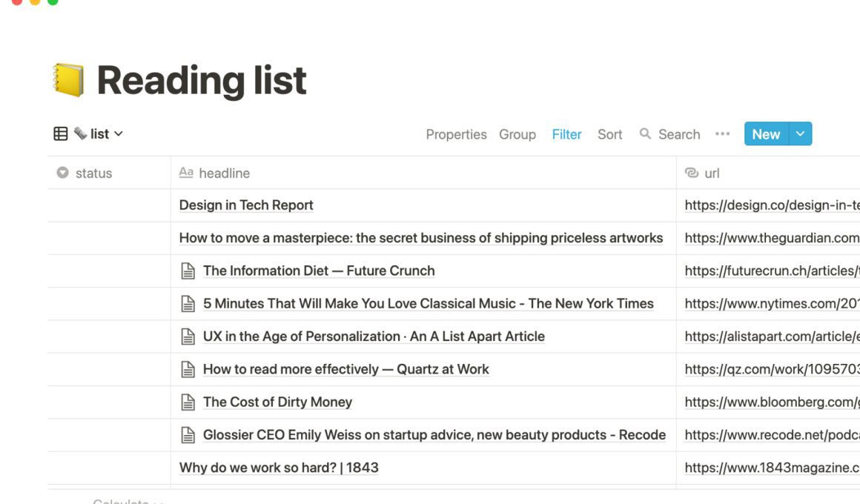The height and width of the screenshot is (504, 860).
Task: Click the search magnifier icon
Action: [645, 134]
